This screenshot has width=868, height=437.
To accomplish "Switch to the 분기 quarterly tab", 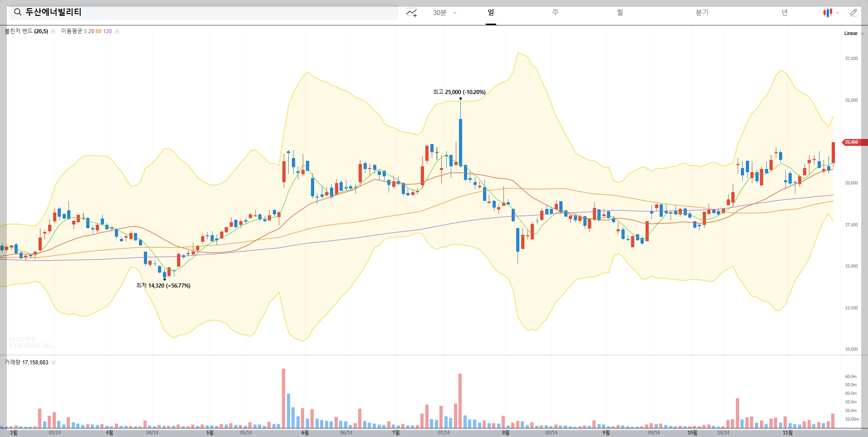I will (x=702, y=13).
